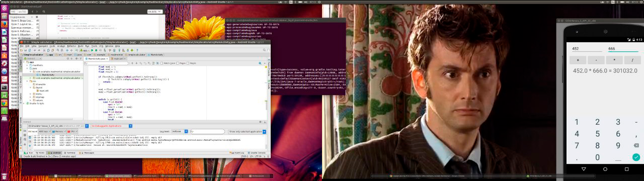This screenshot has width=644, height=181.
Task: Open the TODO tool window tab
Action: click(x=40, y=153)
